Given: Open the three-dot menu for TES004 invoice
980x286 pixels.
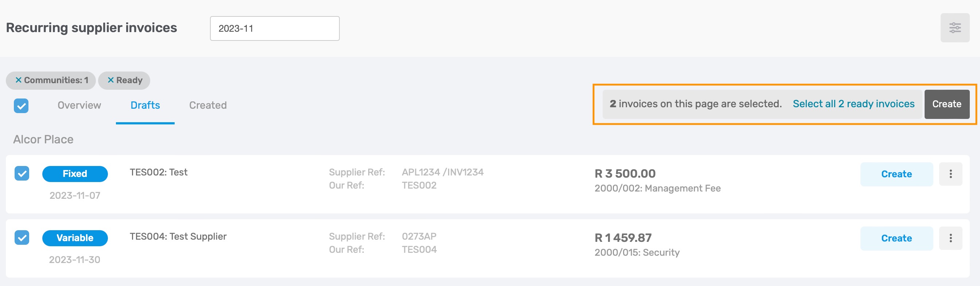Looking at the screenshot, I should (950, 239).
